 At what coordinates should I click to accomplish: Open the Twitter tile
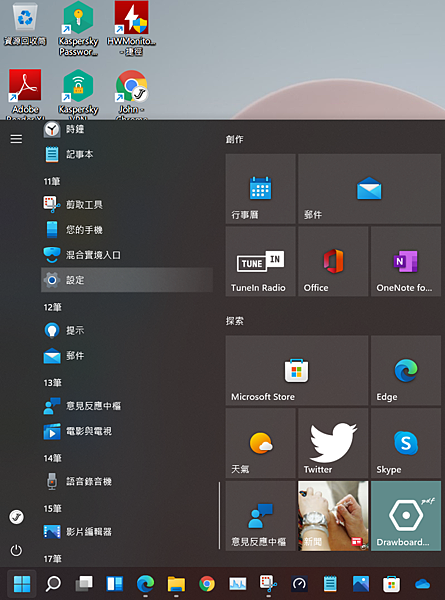333,443
